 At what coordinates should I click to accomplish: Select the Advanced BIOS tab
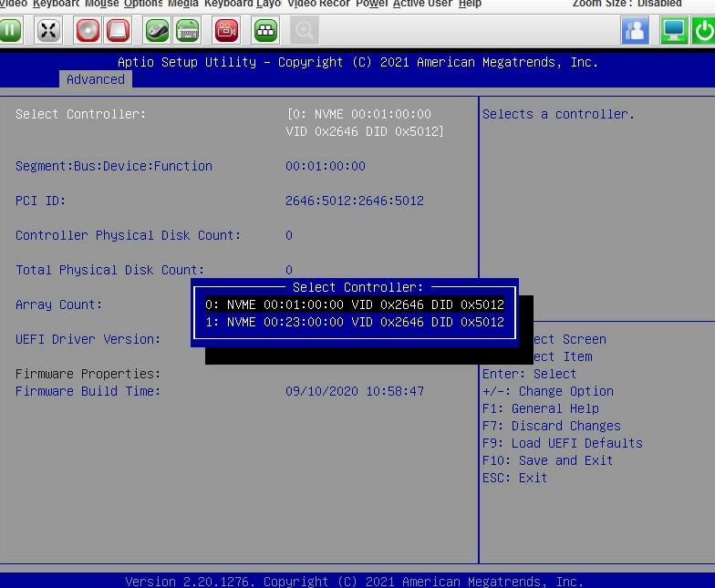tap(95, 79)
